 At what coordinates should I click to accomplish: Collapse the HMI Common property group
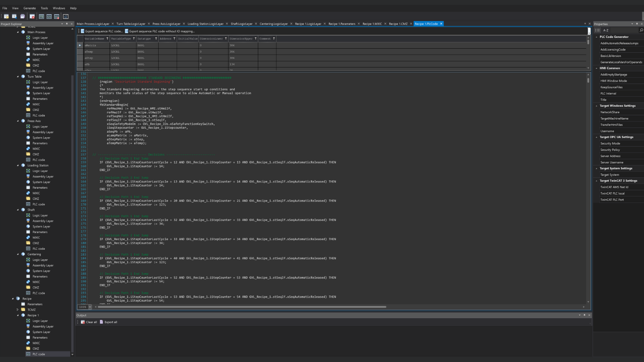tap(597, 68)
